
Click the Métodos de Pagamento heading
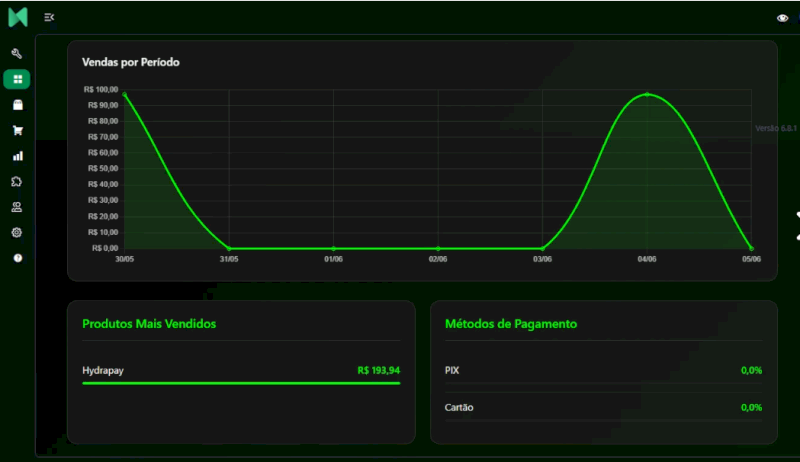pyautogui.click(x=511, y=324)
